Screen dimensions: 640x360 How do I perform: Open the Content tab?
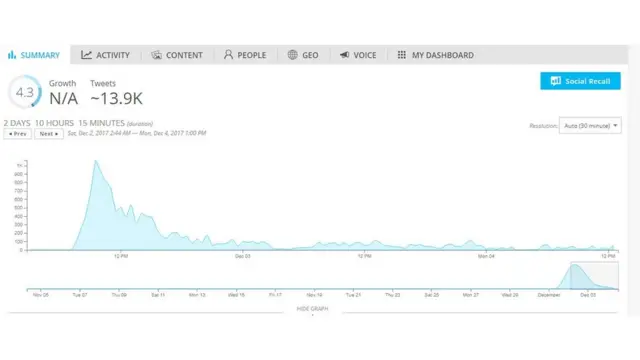[x=177, y=55]
